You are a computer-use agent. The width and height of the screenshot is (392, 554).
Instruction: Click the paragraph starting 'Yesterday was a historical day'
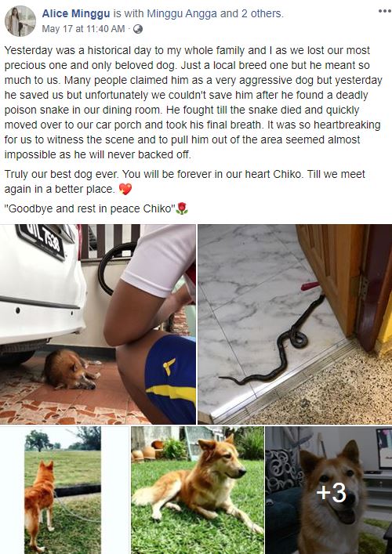pos(193,103)
